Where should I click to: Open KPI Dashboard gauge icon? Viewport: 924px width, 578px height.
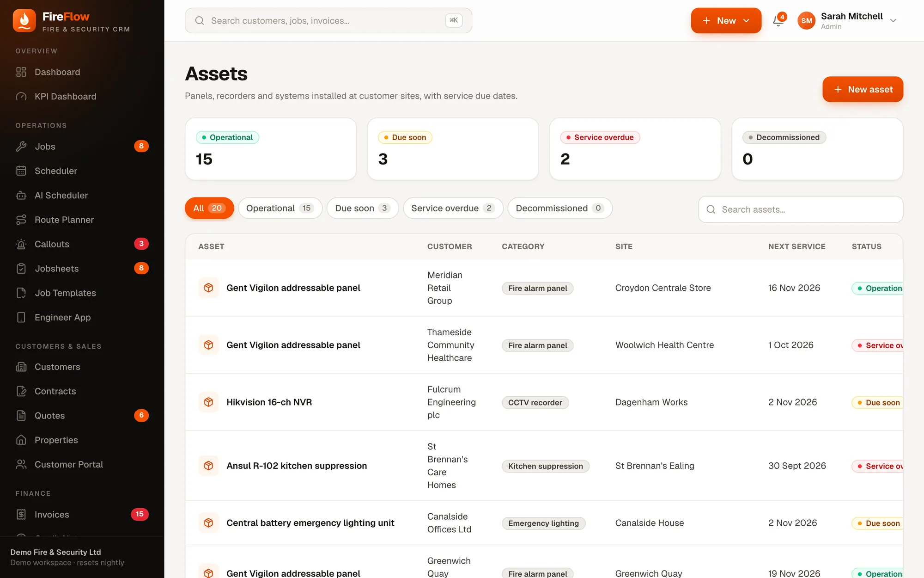[x=21, y=97]
